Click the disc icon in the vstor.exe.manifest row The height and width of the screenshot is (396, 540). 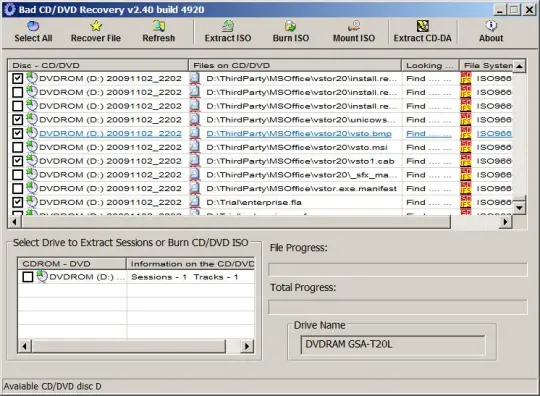(x=32, y=188)
